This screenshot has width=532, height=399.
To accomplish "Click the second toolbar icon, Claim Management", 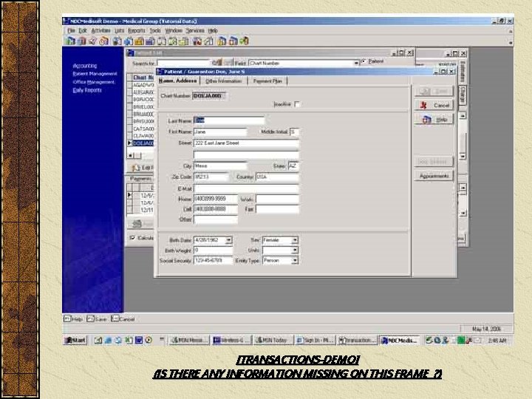I will (x=81, y=41).
